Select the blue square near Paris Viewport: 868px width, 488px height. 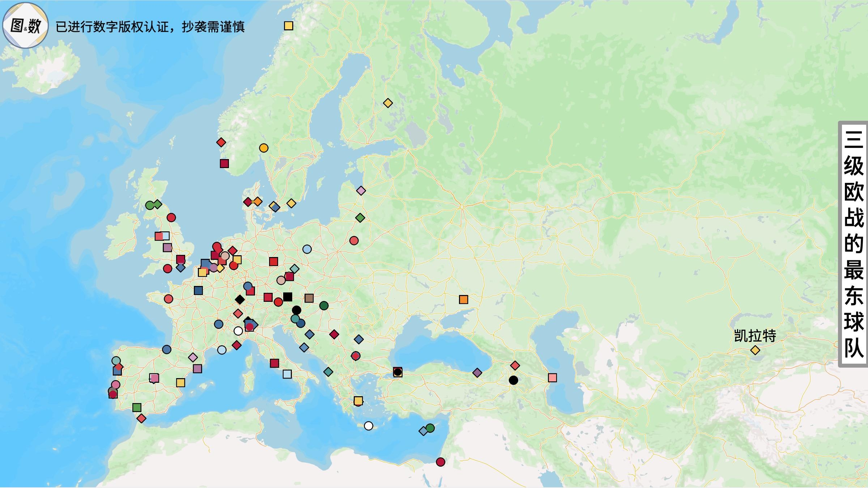[198, 290]
